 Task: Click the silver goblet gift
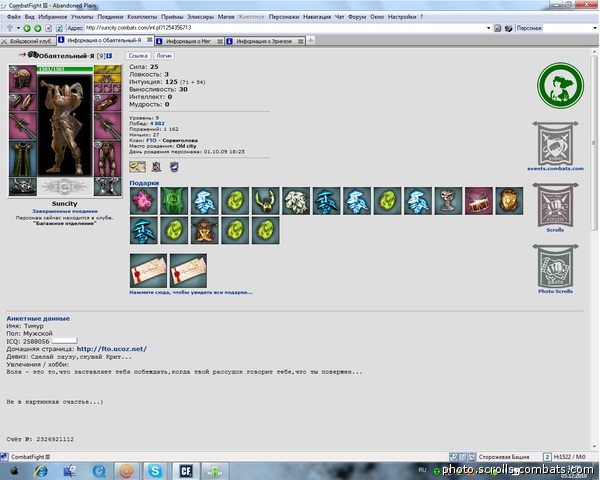tap(448, 200)
